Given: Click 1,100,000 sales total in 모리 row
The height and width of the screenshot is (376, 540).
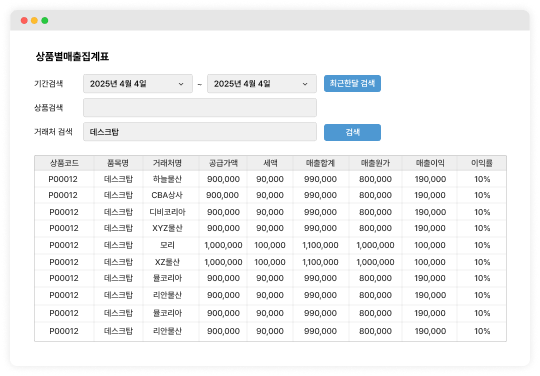Looking at the screenshot, I should (x=320, y=245).
